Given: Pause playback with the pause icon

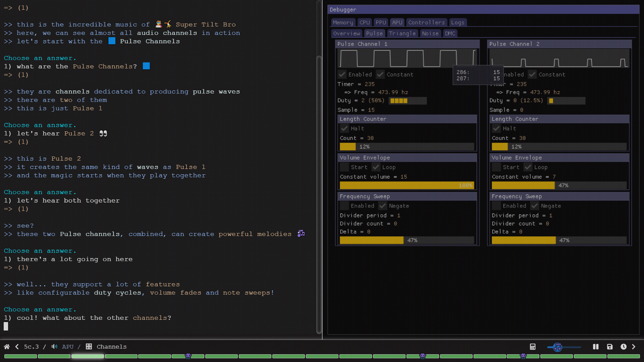Looking at the screenshot, I should tap(595, 347).
